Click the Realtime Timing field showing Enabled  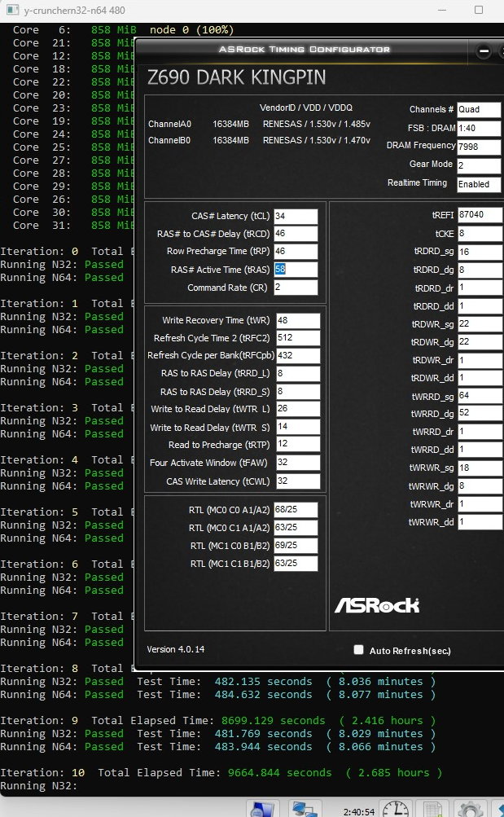pos(479,184)
